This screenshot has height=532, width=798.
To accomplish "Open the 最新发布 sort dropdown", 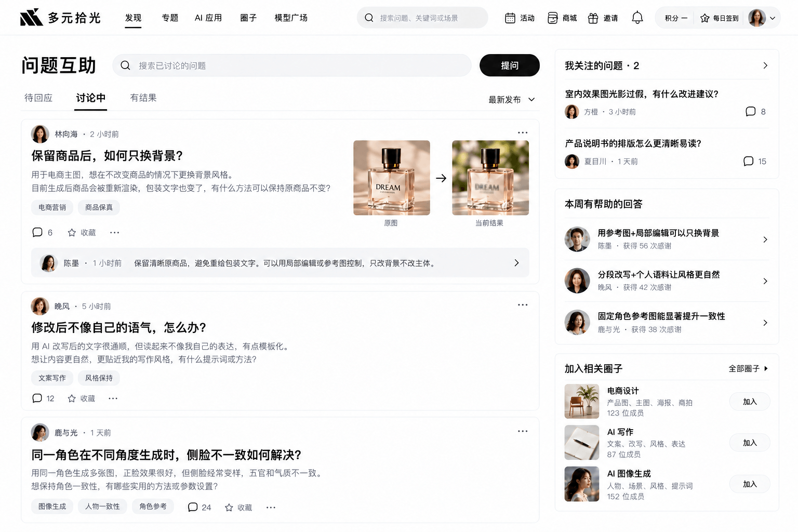I will tap(511, 99).
